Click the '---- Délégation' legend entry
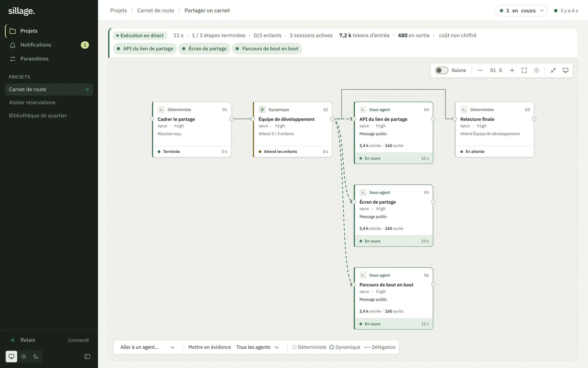588x368 pixels. 380,347
